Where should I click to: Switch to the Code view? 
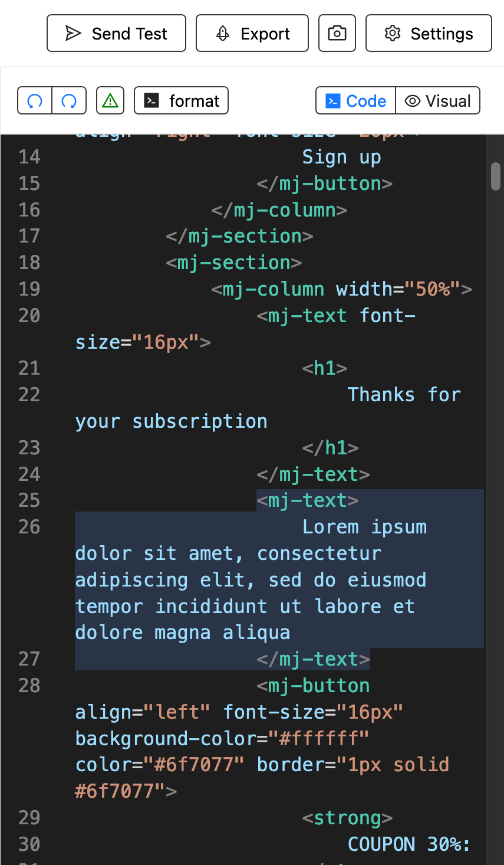tap(356, 101)
